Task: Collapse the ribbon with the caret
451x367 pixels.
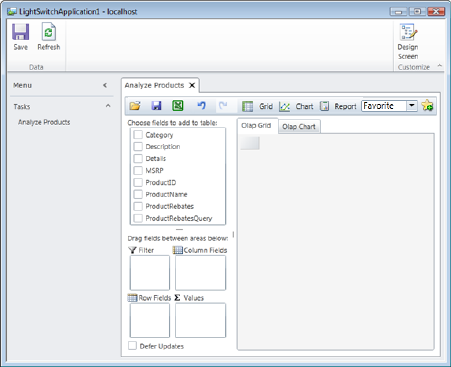Action: coord(440,66)
